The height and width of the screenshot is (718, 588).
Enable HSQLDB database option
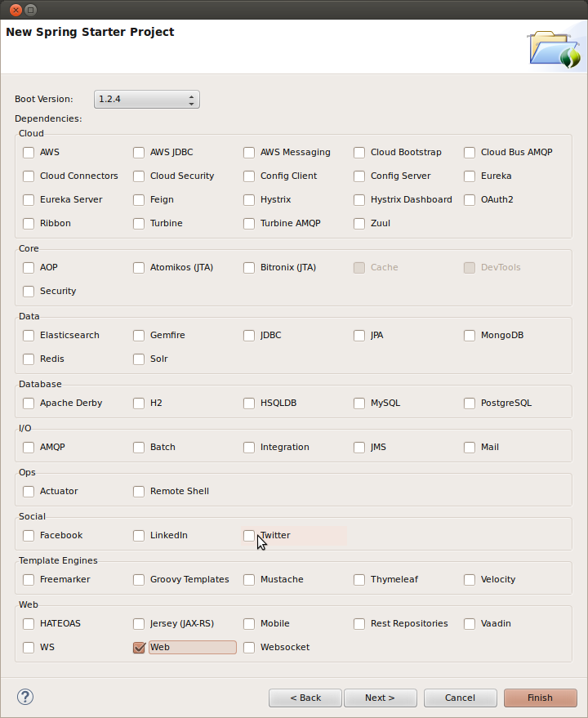[249, 404]
